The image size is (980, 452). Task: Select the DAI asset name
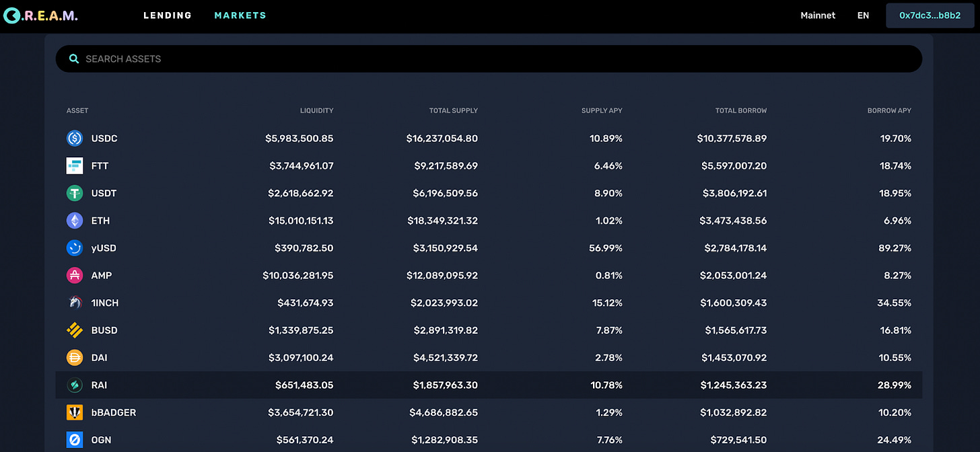[99, 358]
